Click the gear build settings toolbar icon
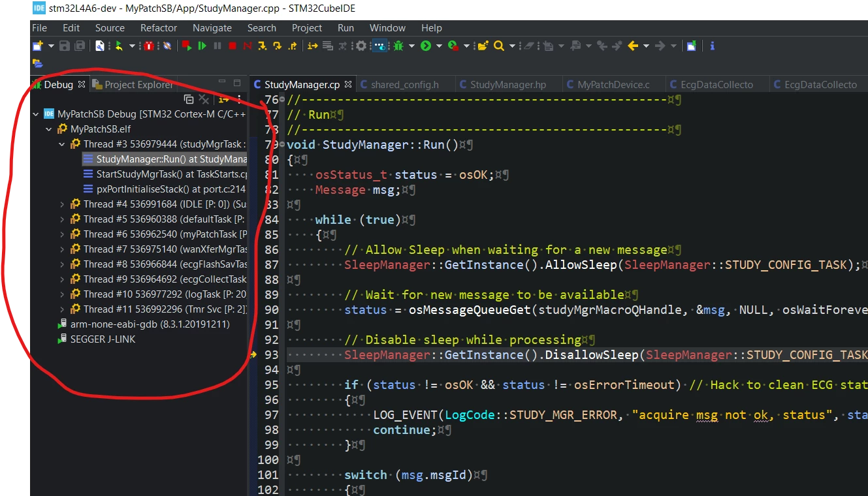 click(x=361, y=46)
